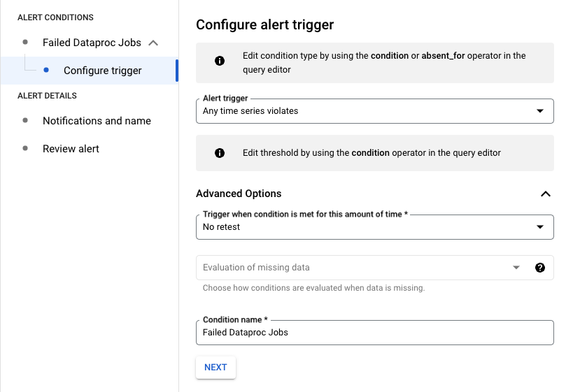
Task: Click bullet next to Notifications and name
Action: coord(25,120)
